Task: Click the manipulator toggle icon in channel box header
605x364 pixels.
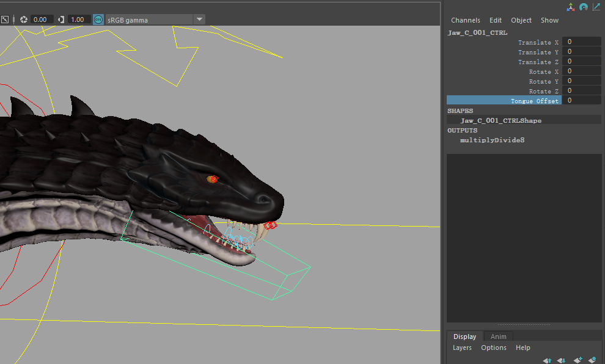Action: (x=571, y=7)
